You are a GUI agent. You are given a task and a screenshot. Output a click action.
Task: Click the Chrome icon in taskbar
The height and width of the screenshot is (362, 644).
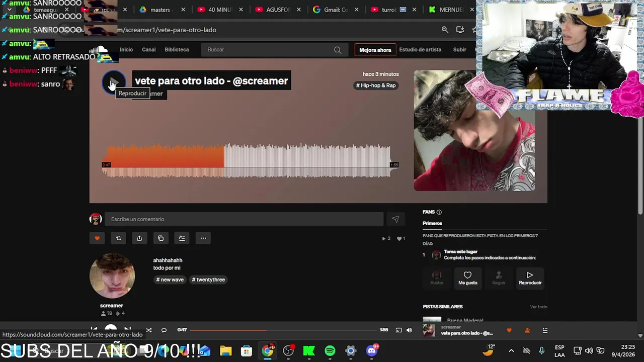[x=268, y=350]
